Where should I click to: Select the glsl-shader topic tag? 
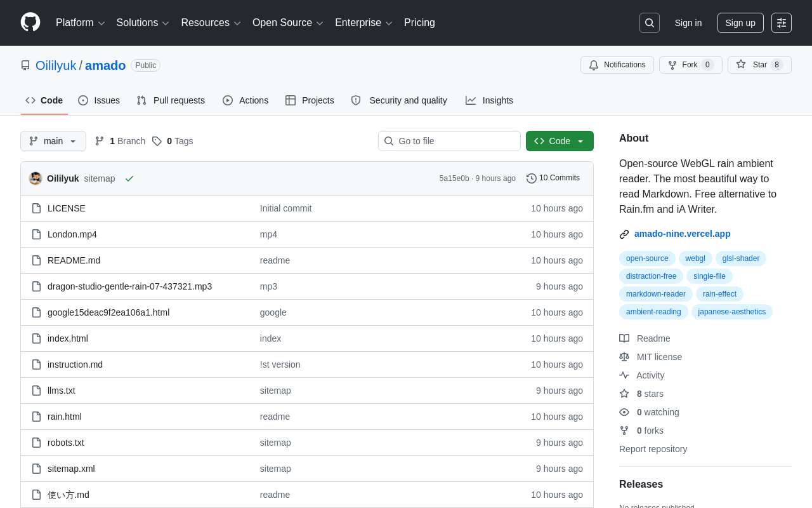pyautogui.click(x=741, y=258)
